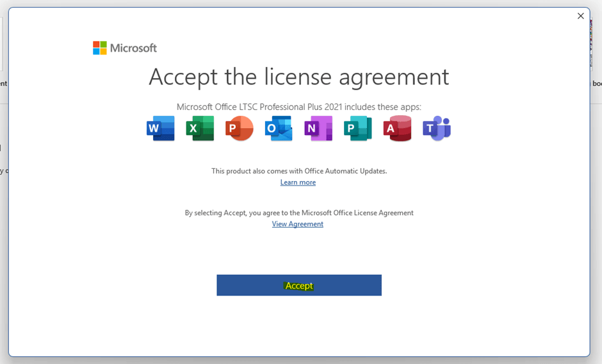Click the green Excel icon

point(200,129)
